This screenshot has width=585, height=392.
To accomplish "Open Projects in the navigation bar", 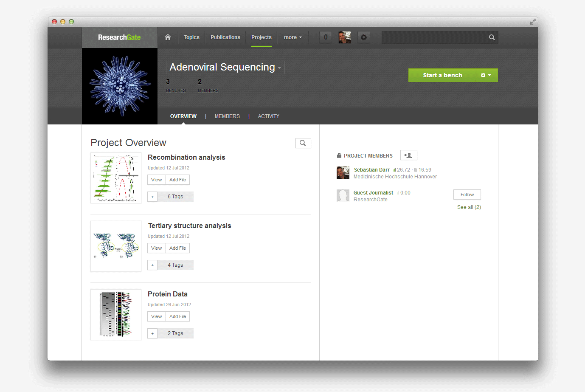I will [x=262, y=37].
